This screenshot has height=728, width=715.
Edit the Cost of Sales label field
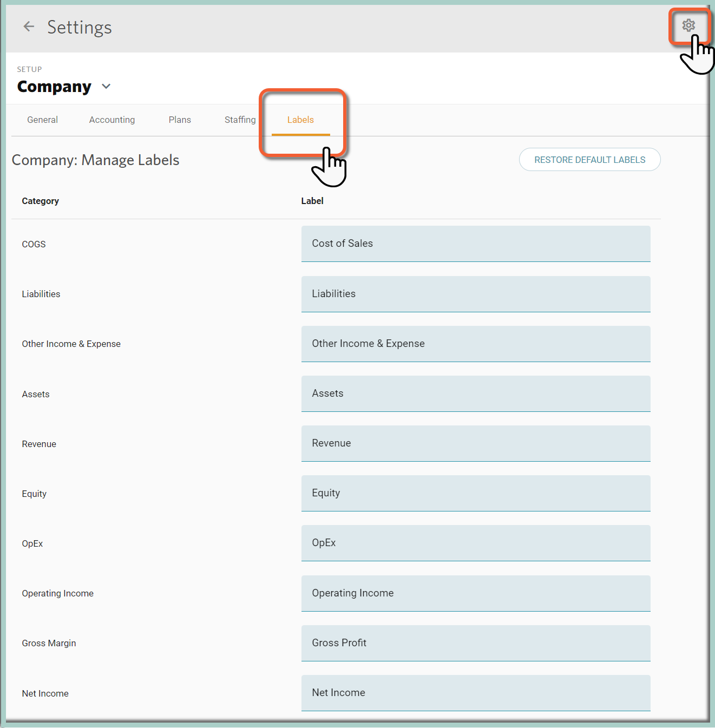click(476, 244)
